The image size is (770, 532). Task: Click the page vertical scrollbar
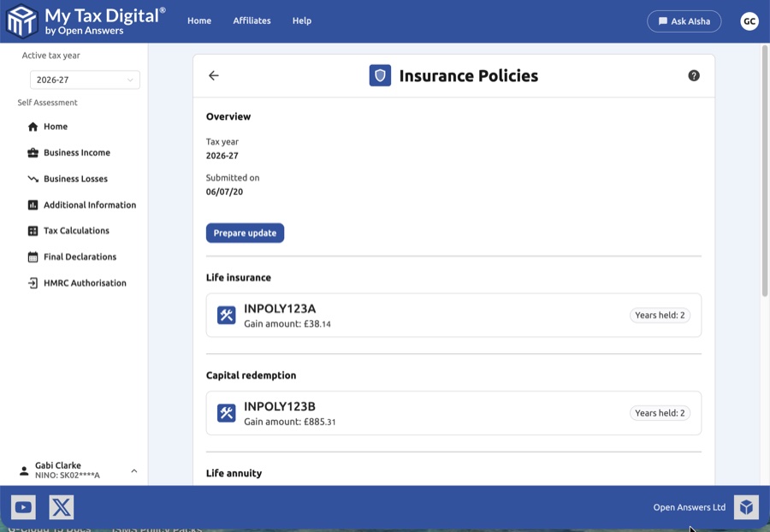click(765, 171)
